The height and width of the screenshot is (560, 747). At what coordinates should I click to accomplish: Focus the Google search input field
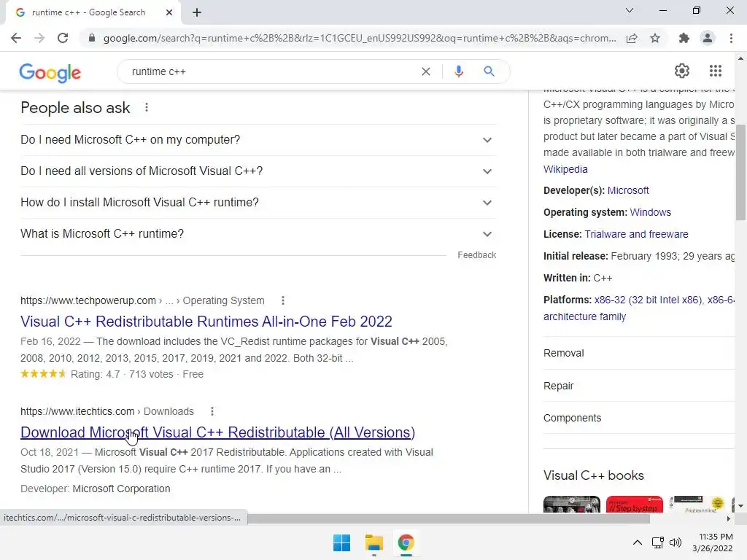pos(271,71)
